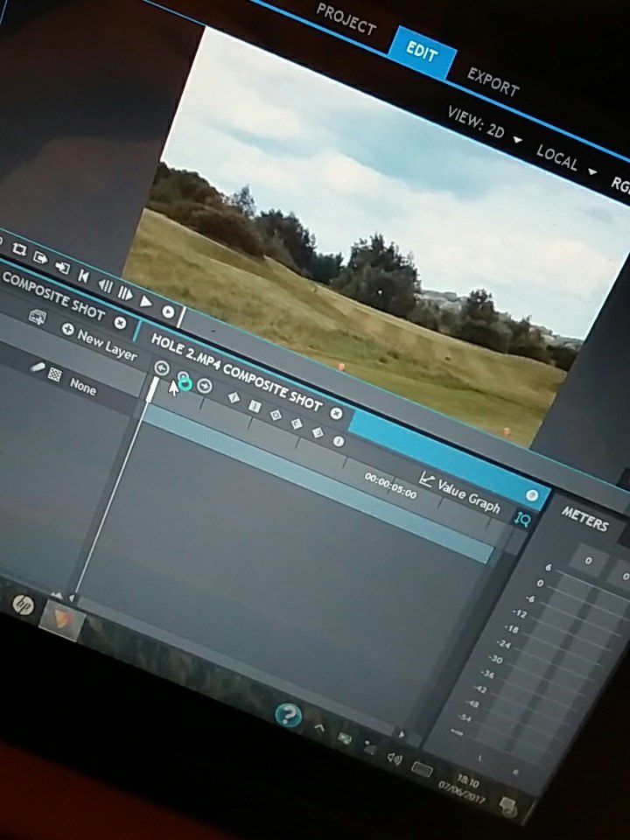Open the EXPORT tab
This screenshot has height=840, width=630.
click(x=493, y=82)
